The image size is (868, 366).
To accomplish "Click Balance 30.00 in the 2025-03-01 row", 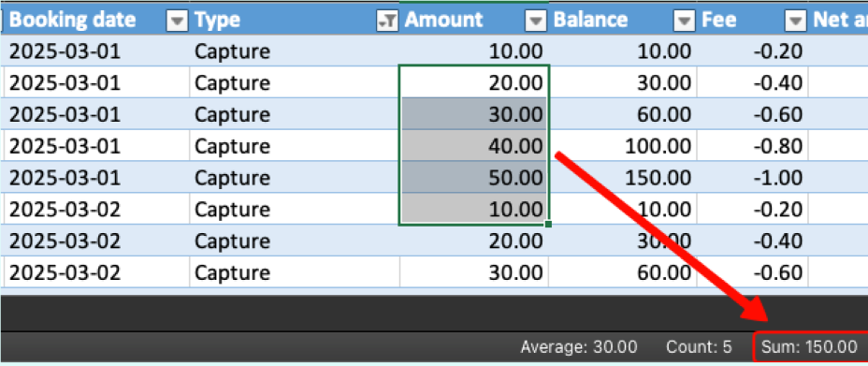I will pyautogui.click(x=622, y=82).
